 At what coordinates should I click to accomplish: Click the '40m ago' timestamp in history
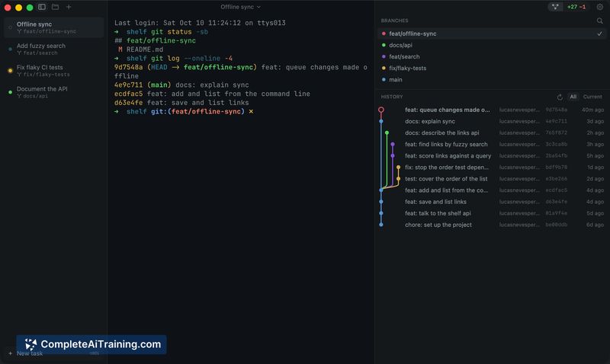click(592, 110)
